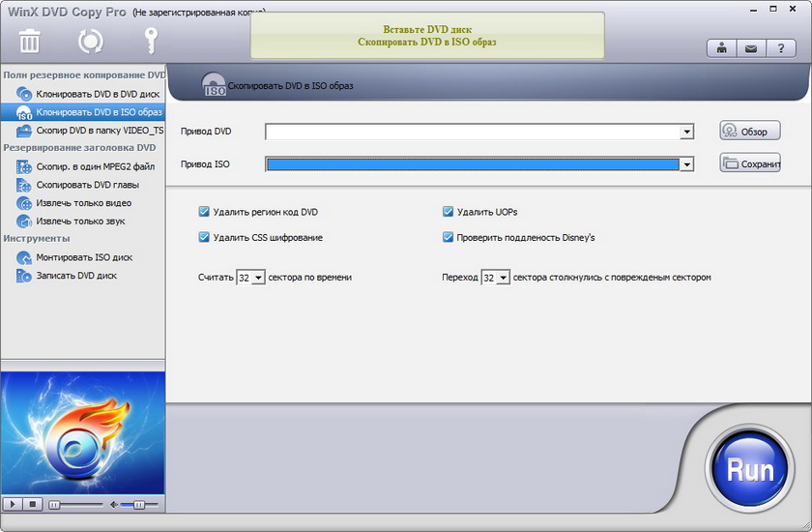Click icon beside Скопировать DVD главы
812x532 pixels.
(x=24, y=185)
